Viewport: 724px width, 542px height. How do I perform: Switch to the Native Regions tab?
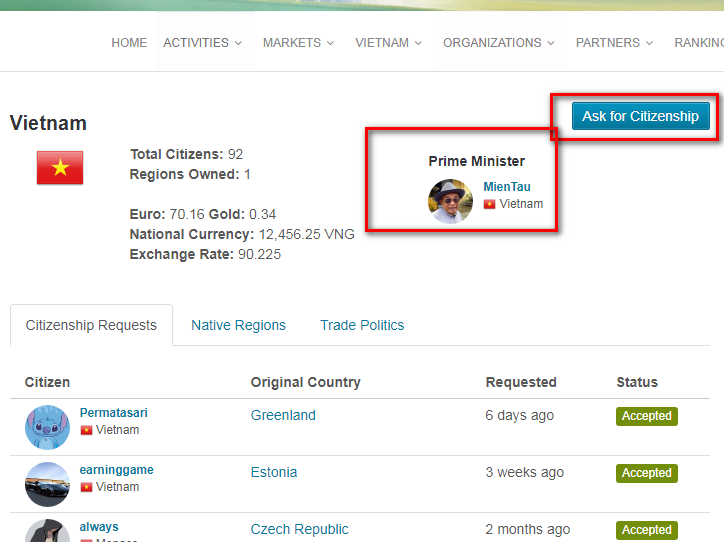click(238, 325)
